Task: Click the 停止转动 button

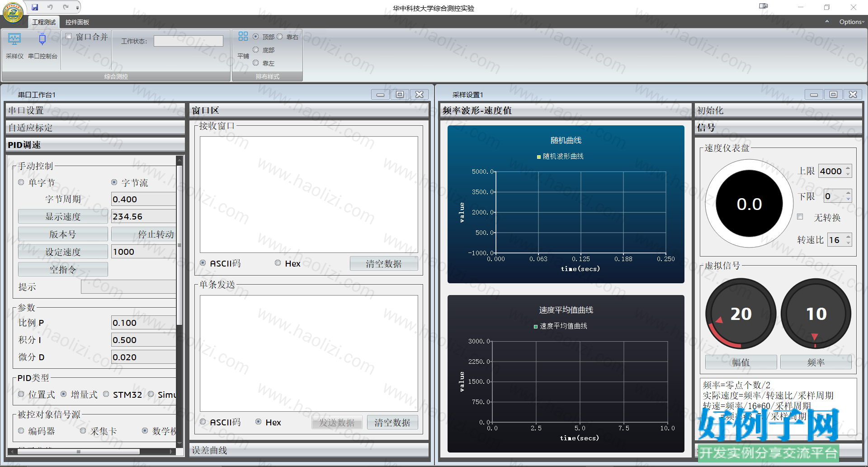Action: (144, 234)
